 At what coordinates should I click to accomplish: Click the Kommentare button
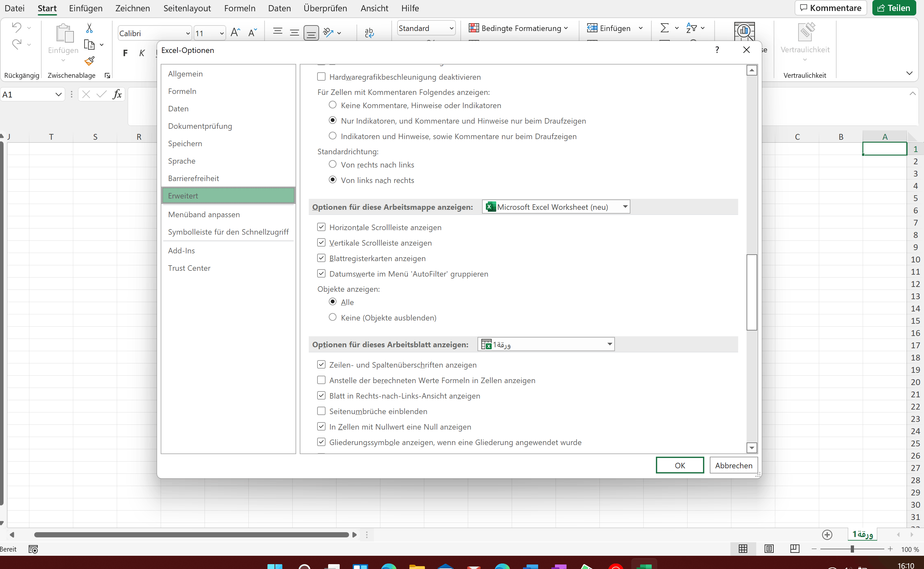click(830, 8)
